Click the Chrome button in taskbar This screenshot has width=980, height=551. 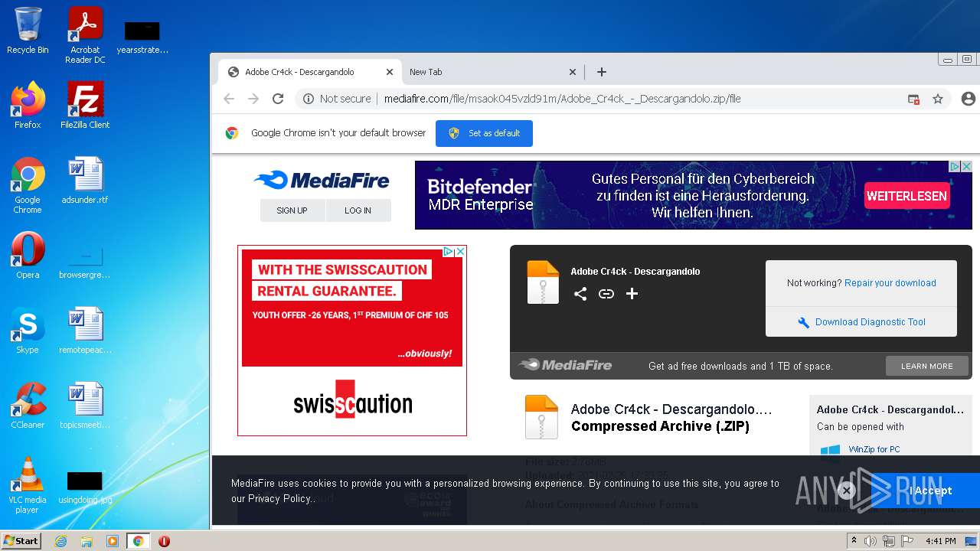138,541
